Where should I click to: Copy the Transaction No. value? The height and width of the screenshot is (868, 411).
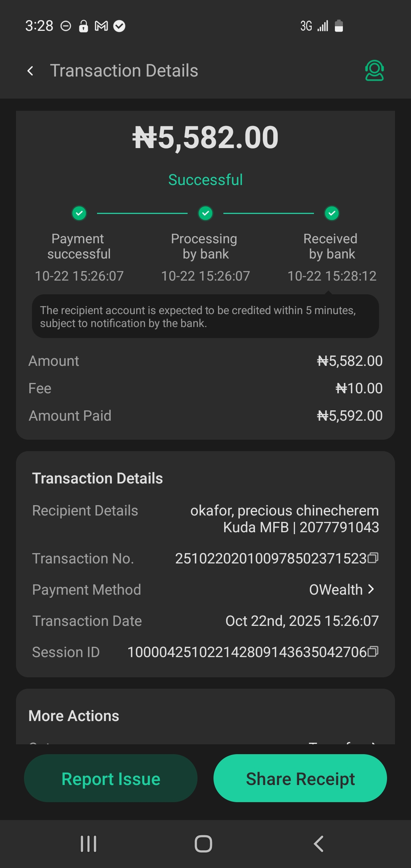click(x=373, y=558)
